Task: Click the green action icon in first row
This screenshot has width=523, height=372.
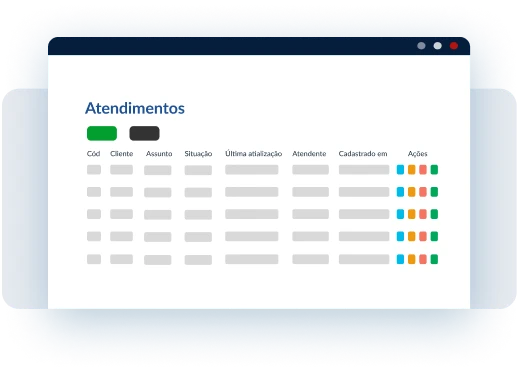Action: point(434,169)
